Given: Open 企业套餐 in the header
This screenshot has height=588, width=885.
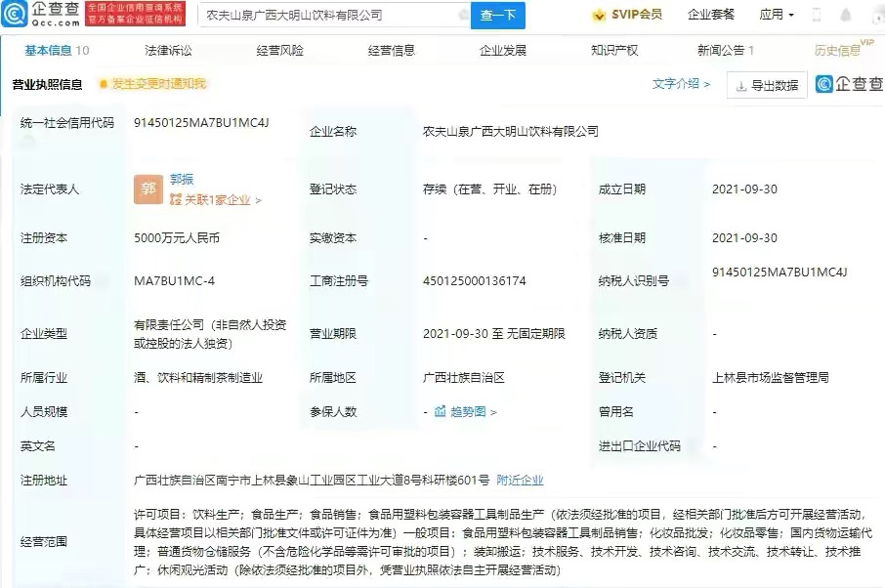Looking at the screenshot, I should pos(711,15).
